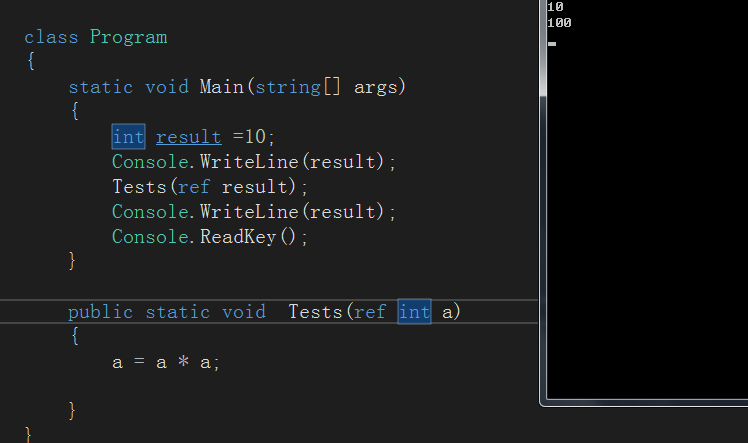Click Console.ReadKey() statement
748x443 pixels.
[210, 237]
